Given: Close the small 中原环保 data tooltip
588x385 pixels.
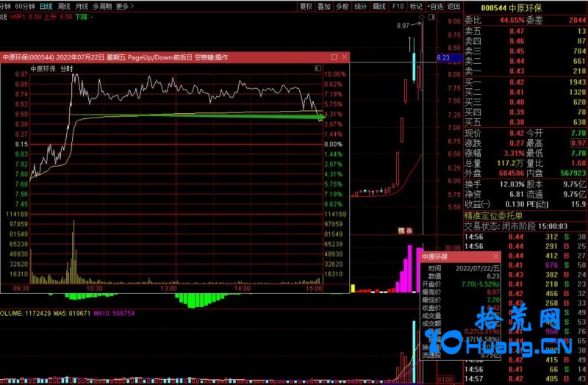Looking at the screenshot, I should [x=495, y=256].
